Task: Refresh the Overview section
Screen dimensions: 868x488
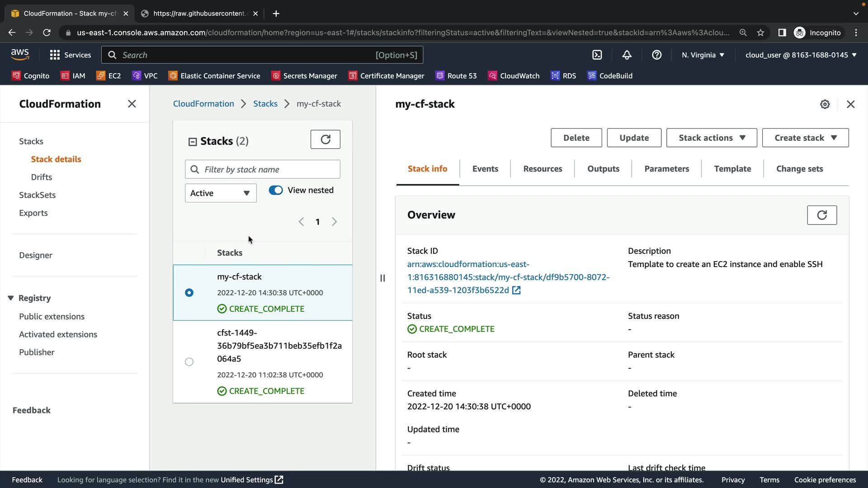Action: 821,215
